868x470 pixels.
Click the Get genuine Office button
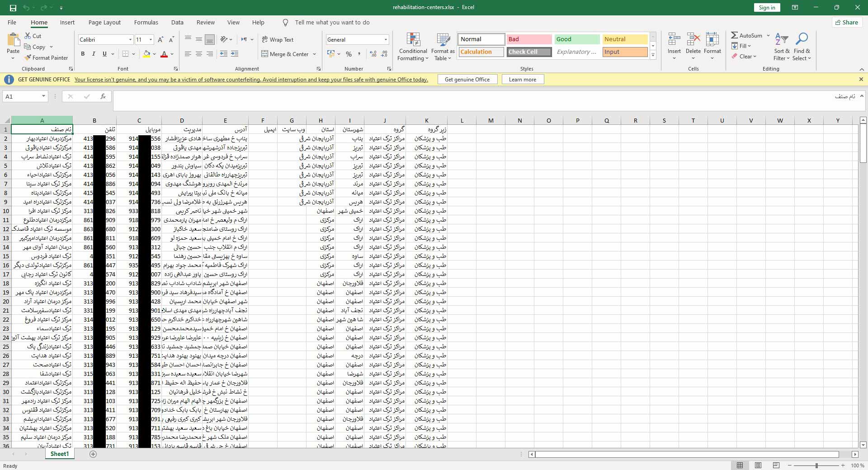point(467,80)
